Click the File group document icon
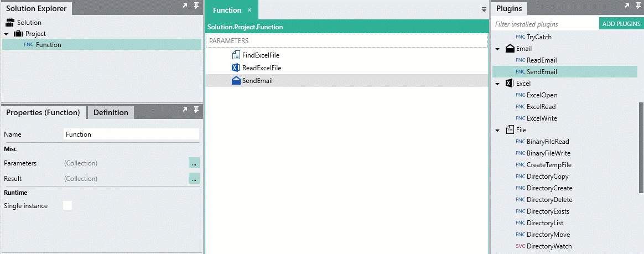 (510, 130)
